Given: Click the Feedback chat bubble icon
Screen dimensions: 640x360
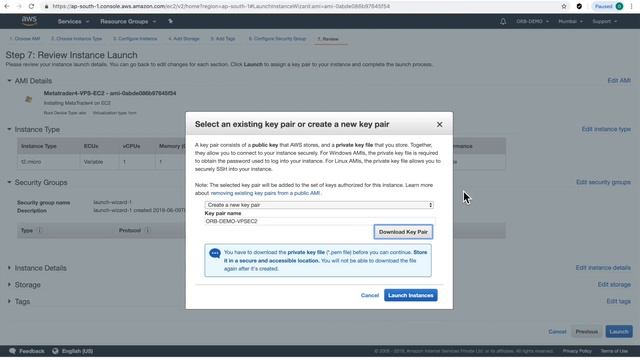Looking at the screenshot, I should pos(12,351).
